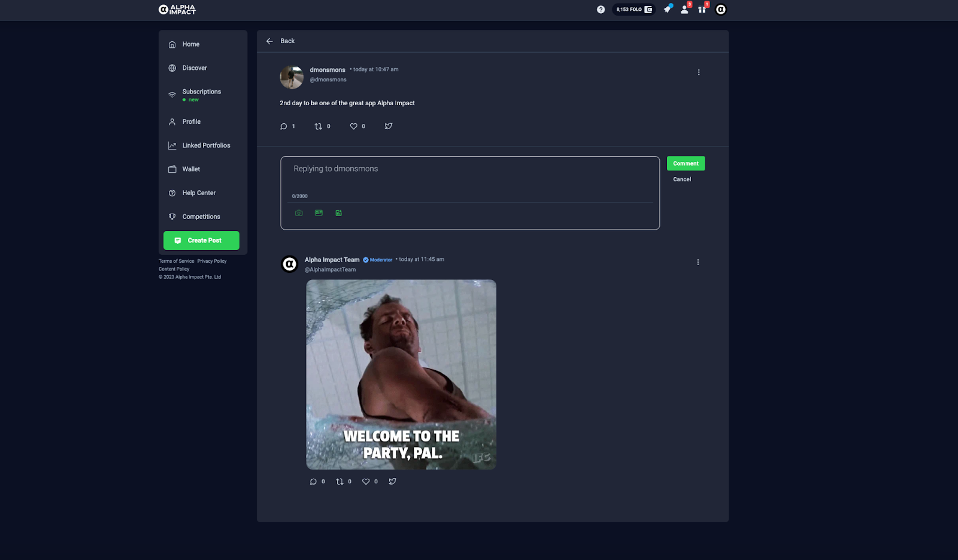
Task: Click the Back arrow icon
Action: tap(269, 41)
